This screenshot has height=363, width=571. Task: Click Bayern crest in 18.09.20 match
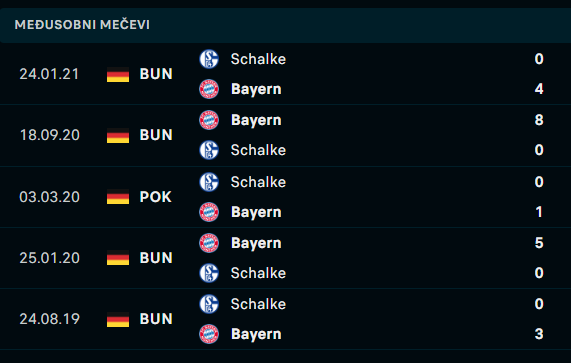209,120
